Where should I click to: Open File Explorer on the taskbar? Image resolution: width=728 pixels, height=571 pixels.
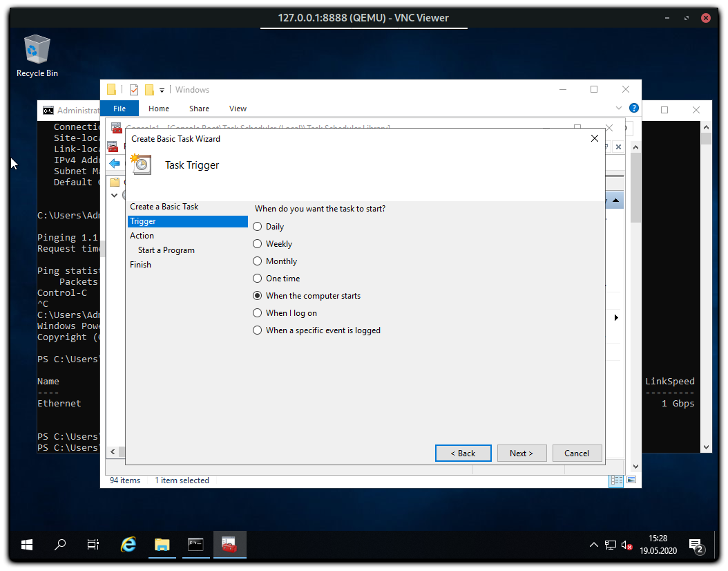coord(162,545)
